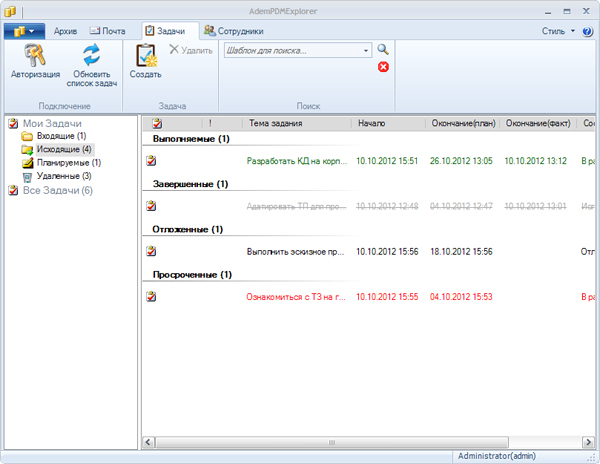Switch to the Архив tab
Image resolution: width=600 pixels, height=464 pixels.
coord(65,31)
